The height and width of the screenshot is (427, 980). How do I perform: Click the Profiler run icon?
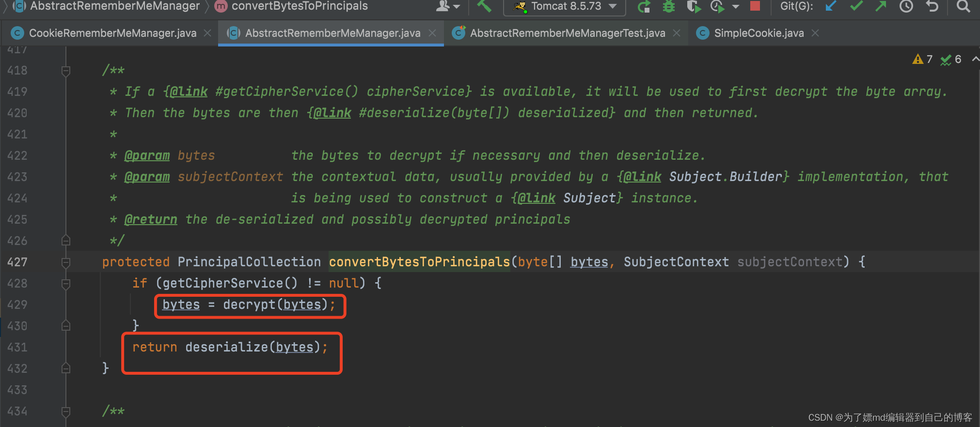[718, 6]
